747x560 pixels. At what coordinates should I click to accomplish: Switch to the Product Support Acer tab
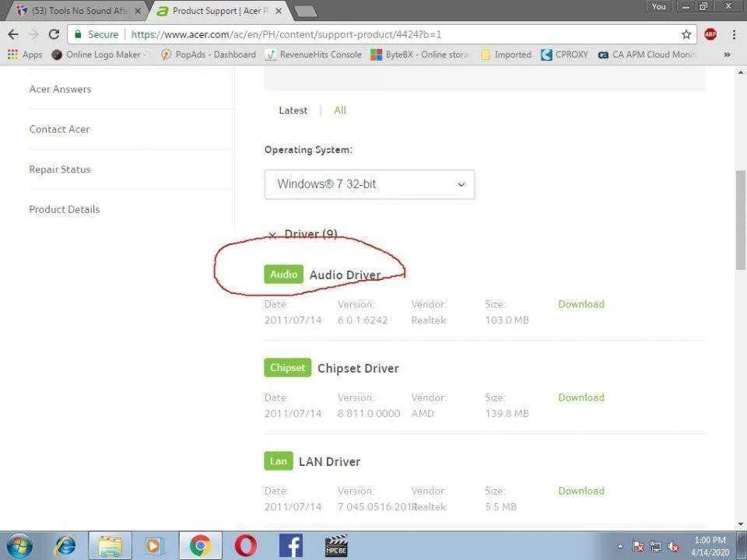[x=219, y=10]
